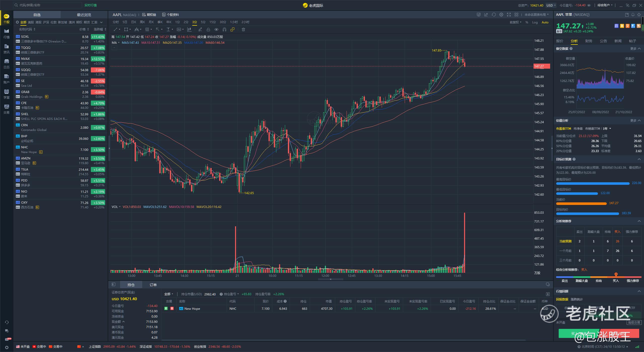The image size is (644, 352).
Task: Switch to the 订单 orders tab
Action: coord(153,285)
